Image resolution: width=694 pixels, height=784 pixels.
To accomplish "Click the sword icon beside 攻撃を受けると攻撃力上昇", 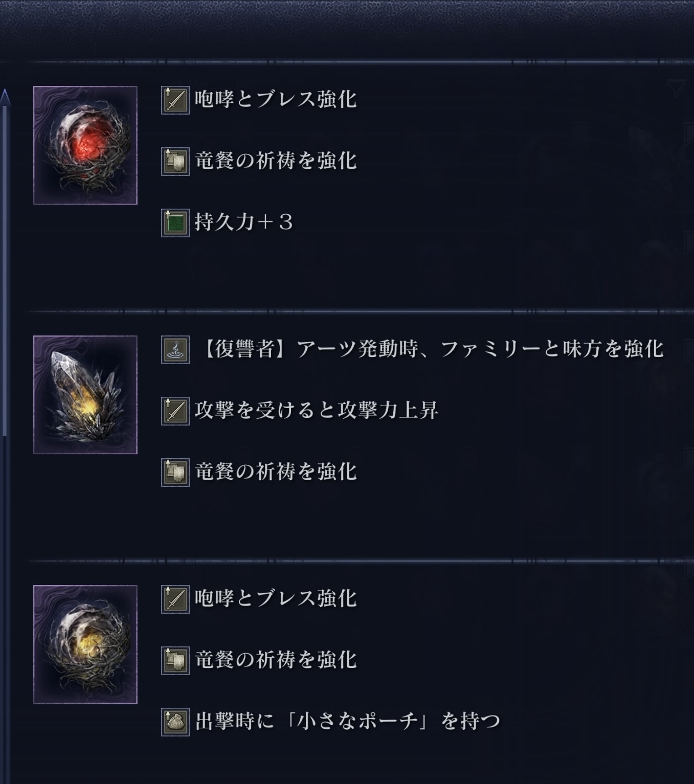I will pos(175,411).
